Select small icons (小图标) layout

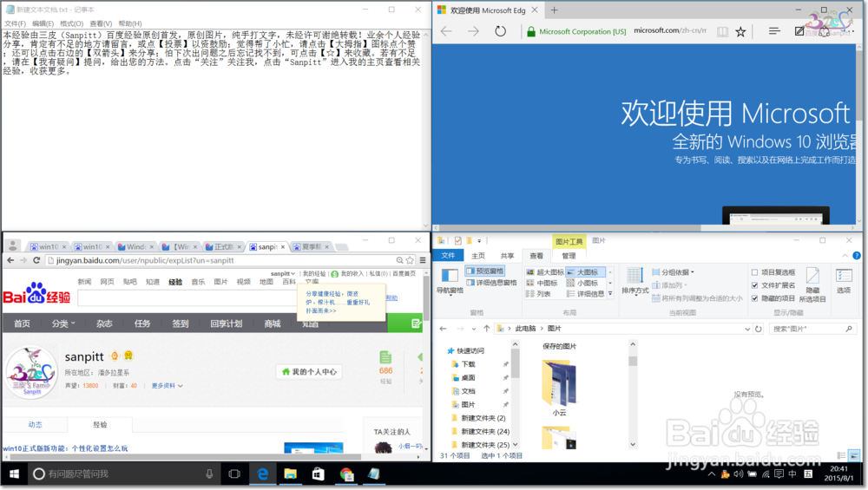[582, 284]
